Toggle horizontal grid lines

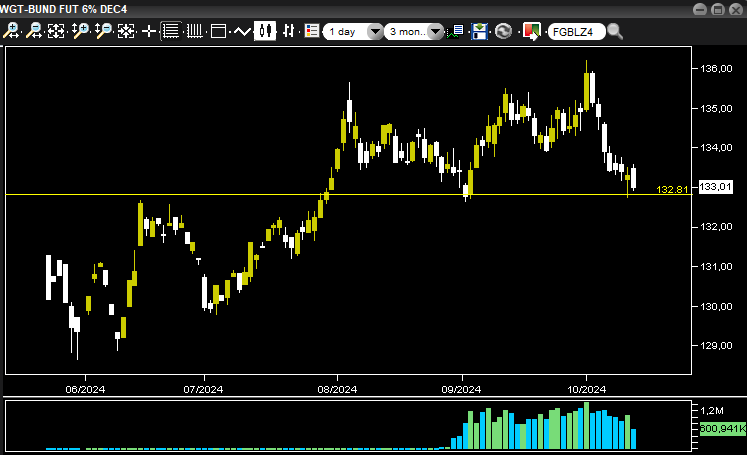pos(170,31)
